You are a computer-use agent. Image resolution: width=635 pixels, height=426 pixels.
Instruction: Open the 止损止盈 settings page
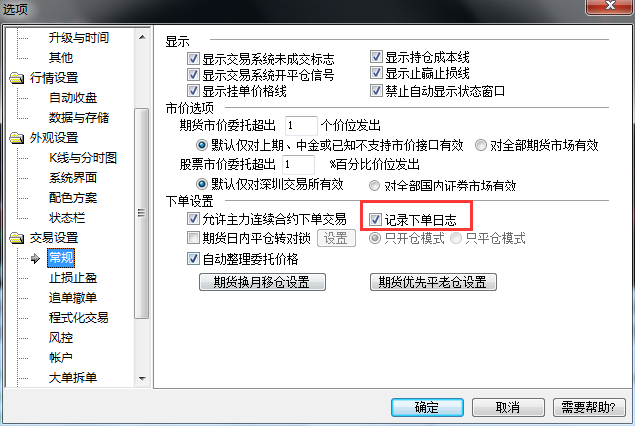[x=73, y=278]
